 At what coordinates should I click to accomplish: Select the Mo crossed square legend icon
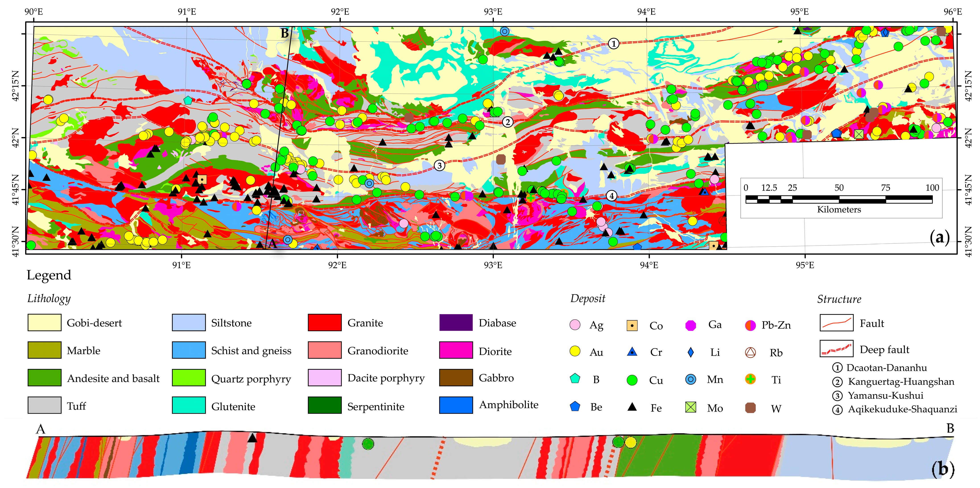coord(691,407)
